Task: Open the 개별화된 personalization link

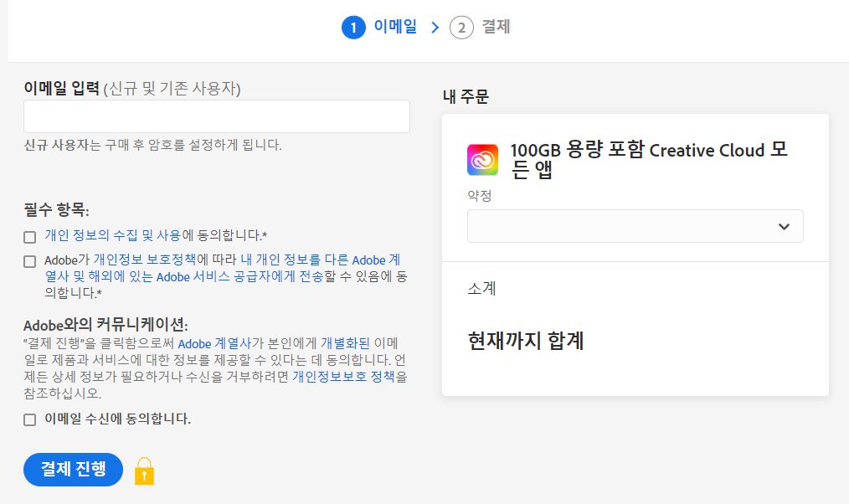Action: (x=345, y=343)
